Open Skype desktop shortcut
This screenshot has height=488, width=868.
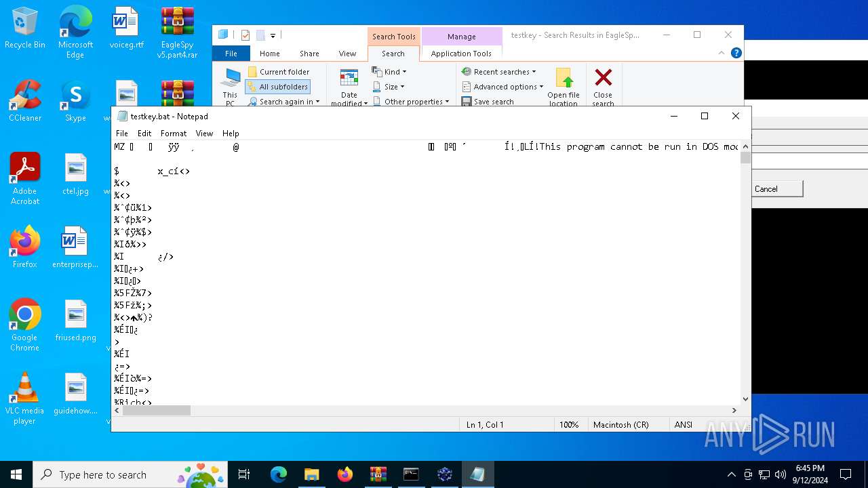click(x=75, y=102)
